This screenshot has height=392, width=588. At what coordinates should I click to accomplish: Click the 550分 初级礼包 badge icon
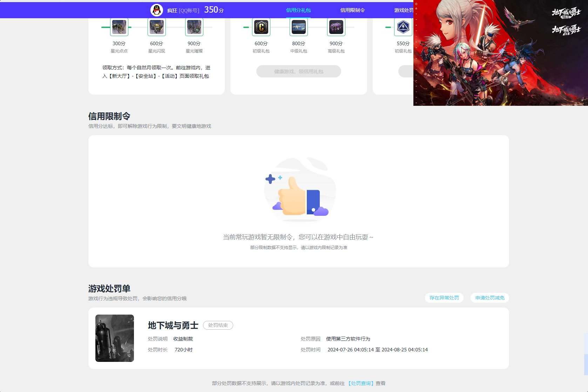point(403,27)
